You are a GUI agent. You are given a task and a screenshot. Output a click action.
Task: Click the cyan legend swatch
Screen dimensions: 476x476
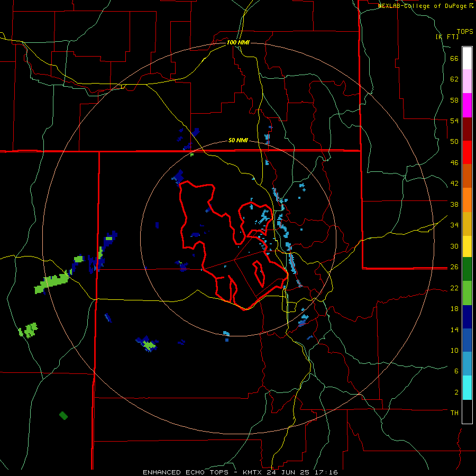(467, 388)
